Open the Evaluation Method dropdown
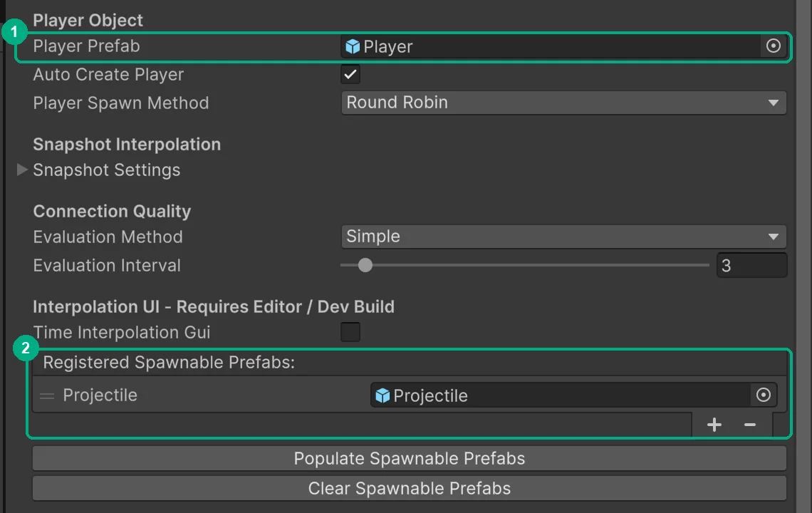The height and width of the screenshot is (513, 812). (x=563, y=237)
